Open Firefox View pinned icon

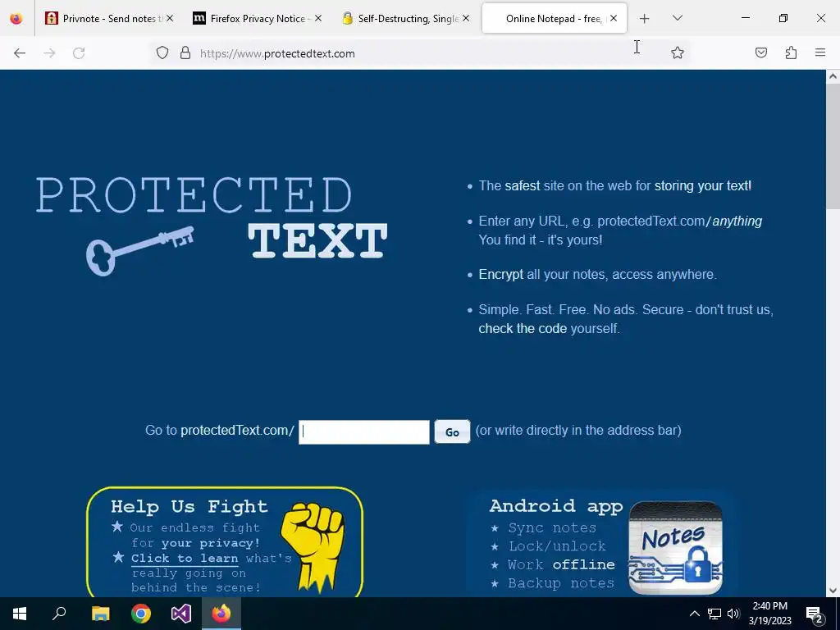[16, 19]
